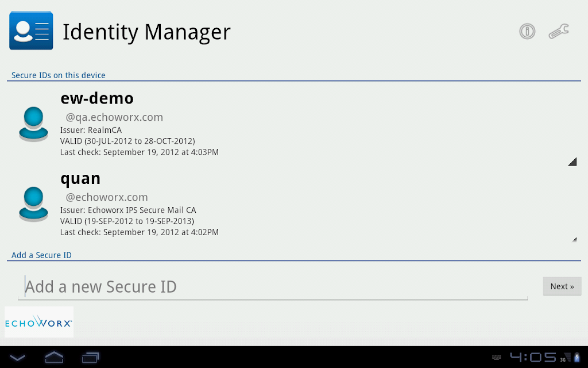Focus the Add a new Secure ID field
This screenshot has width=588, height=368.
click(x=273, y=287)
